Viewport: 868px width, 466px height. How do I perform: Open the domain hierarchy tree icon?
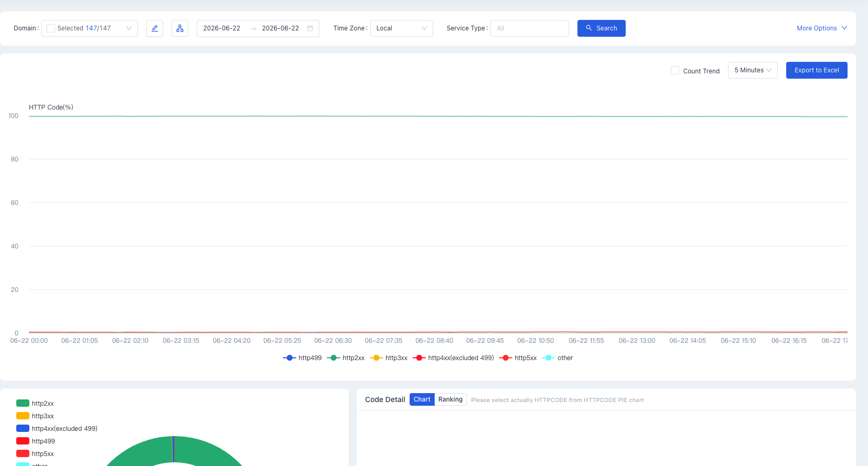180,28
